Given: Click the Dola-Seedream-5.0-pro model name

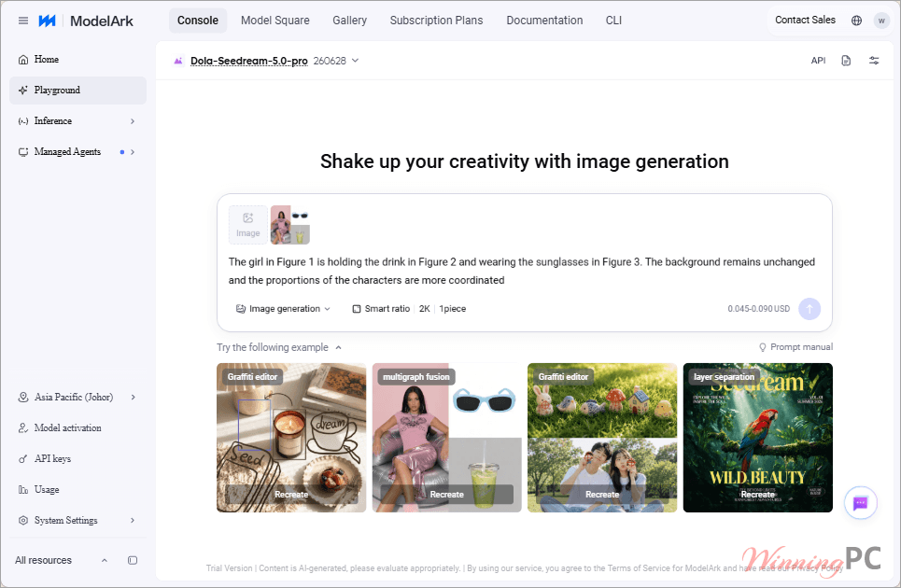Looking at the screenshot, I should (x=248, y=61).
